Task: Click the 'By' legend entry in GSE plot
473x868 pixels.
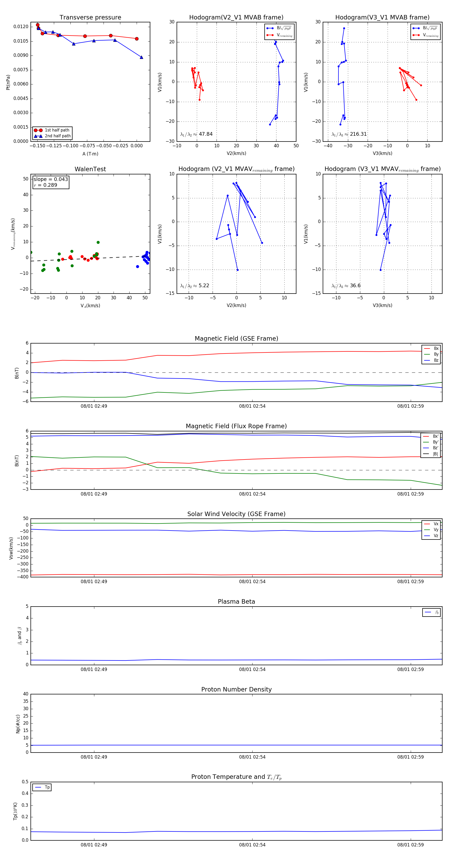Action: tap(431, 354)
